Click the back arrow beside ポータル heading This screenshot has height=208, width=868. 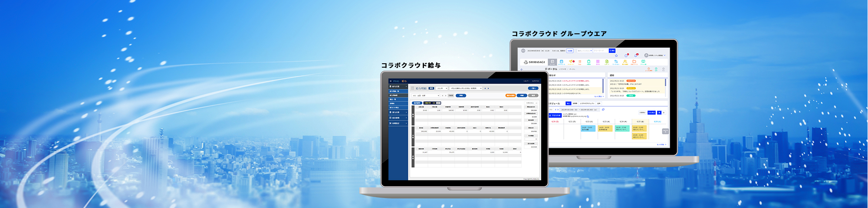522,69
